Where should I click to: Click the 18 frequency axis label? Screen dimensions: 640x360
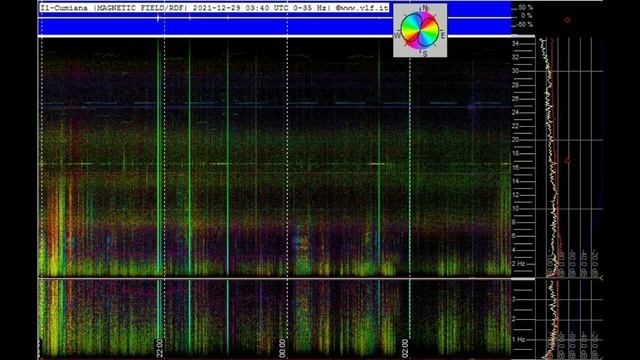pyautogui.click(x=516, y=153)
